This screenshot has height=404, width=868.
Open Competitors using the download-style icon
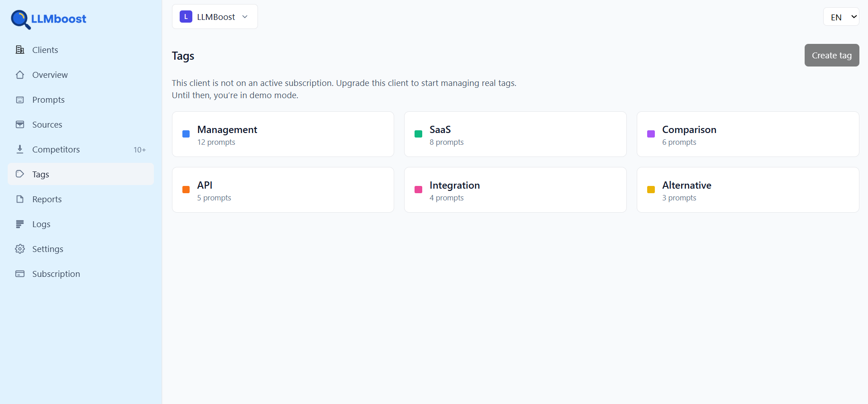coord(20,149)
